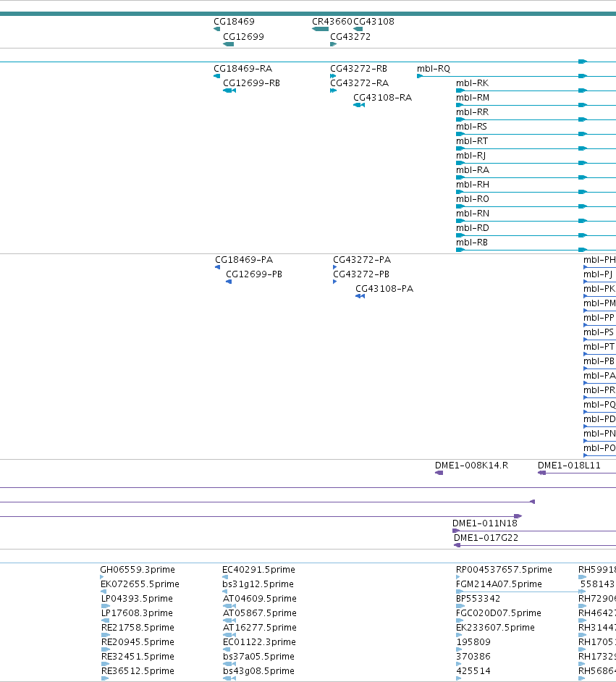Select the mbl-RQ transcript label
The image size is (616, 682).
[434, 68]
